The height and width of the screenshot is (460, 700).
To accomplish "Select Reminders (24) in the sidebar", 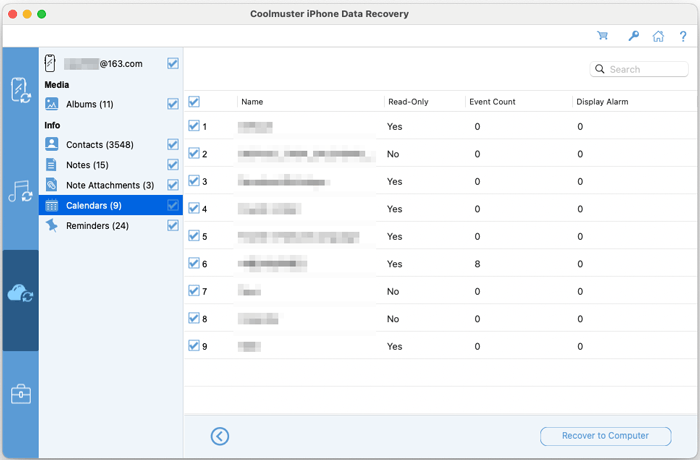I will coord(96,226).
